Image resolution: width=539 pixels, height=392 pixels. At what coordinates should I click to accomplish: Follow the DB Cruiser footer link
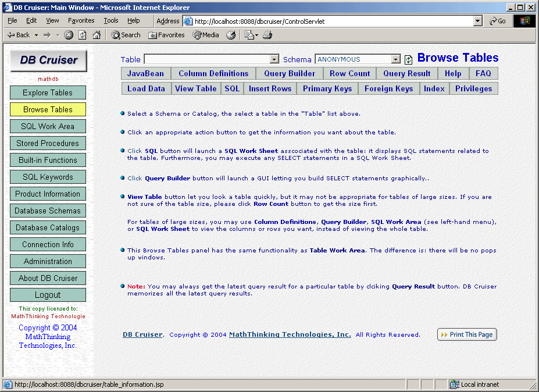point(142,334)
